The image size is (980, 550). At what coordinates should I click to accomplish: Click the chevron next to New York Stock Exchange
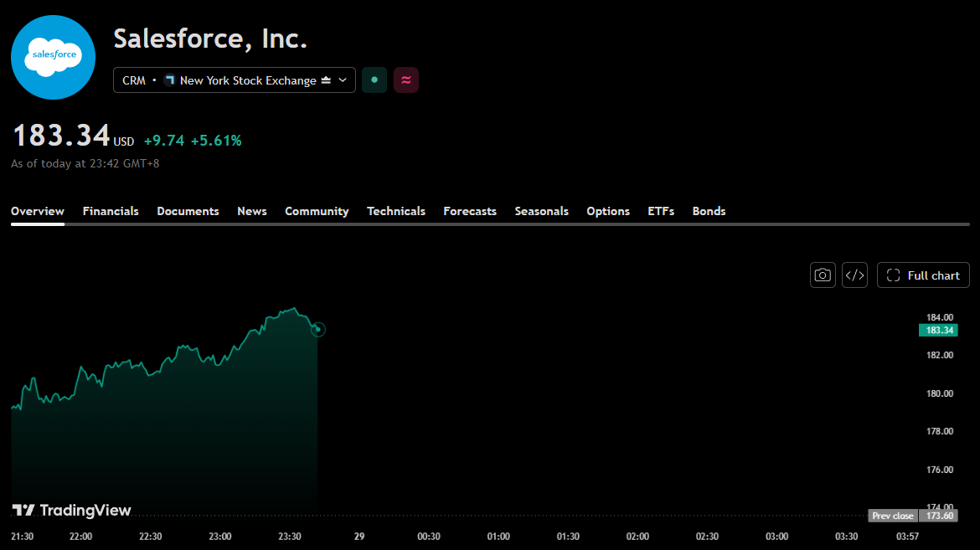[x=343, y=80]
